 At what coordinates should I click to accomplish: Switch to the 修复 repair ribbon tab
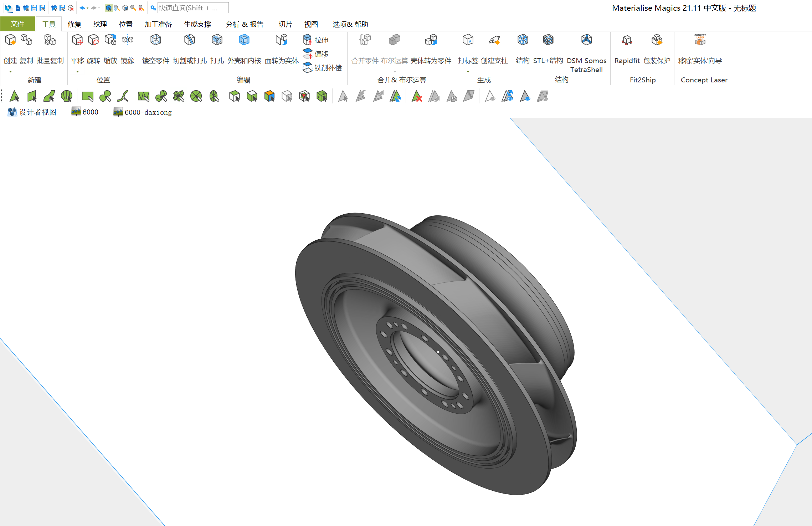pos(74,24)
